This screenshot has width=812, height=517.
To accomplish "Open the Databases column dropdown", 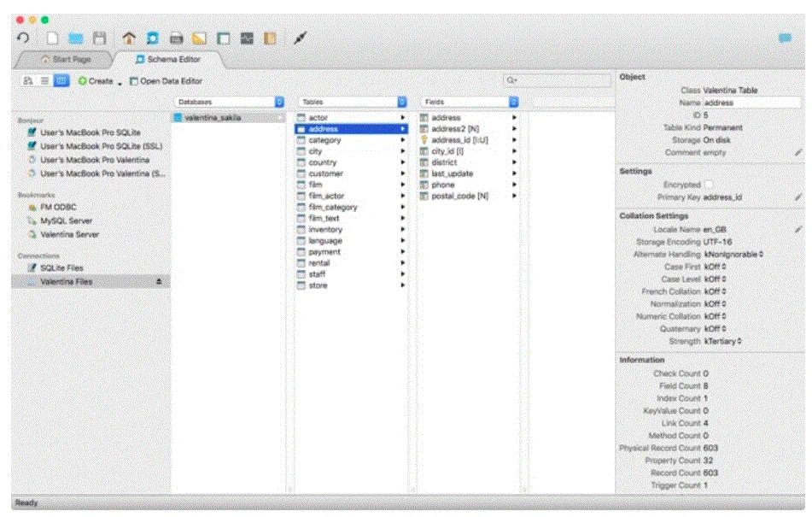I will pyautogui.click(x=230, y=102).
